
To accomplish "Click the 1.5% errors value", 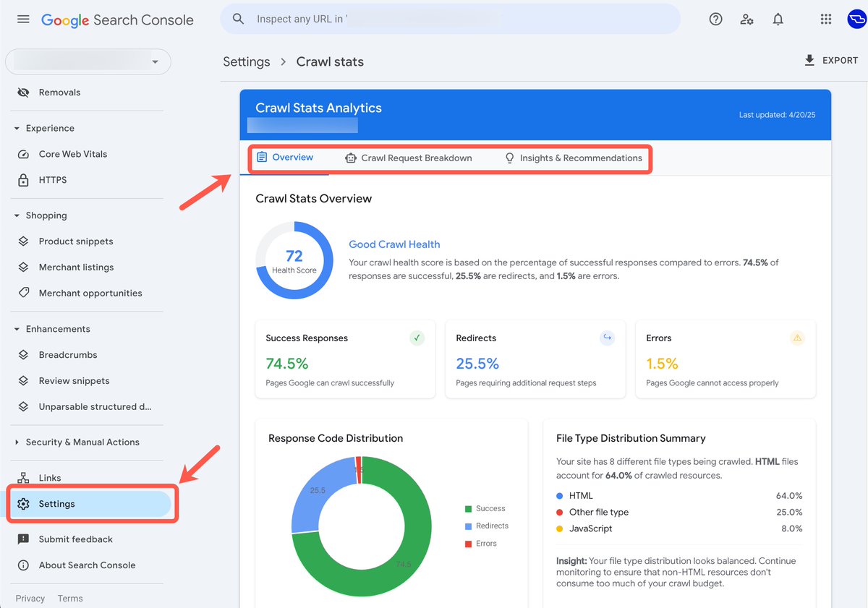I will [662, 364].
